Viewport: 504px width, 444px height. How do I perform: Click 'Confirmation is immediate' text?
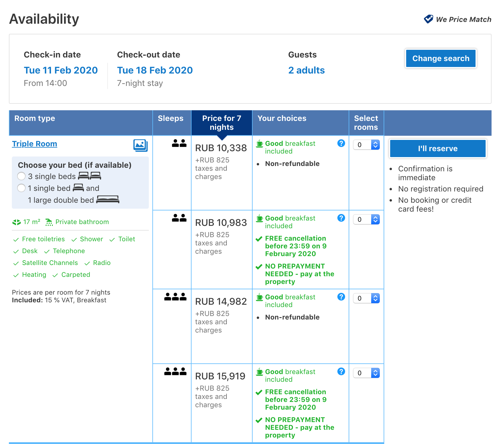[x=425, y=173]
